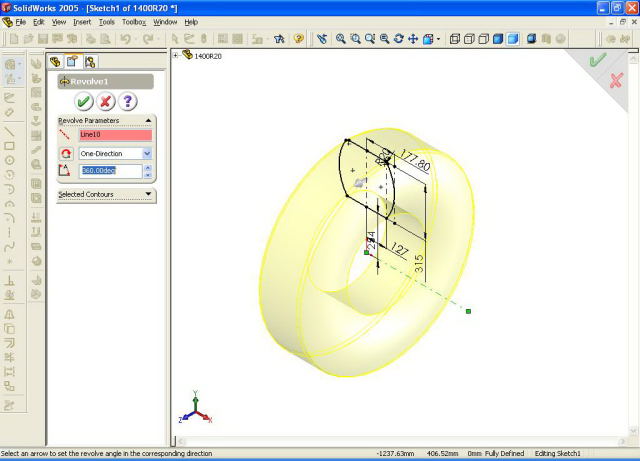
Task: Increase revolve angle with up spinner
Action: 148,168
